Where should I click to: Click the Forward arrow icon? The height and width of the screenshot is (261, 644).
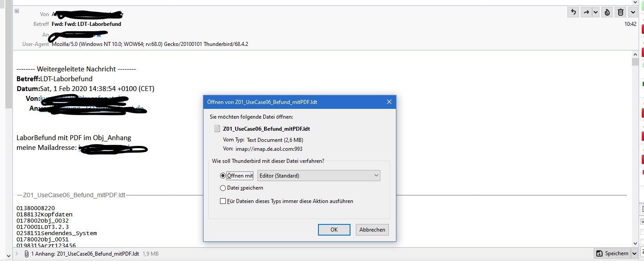586,12
